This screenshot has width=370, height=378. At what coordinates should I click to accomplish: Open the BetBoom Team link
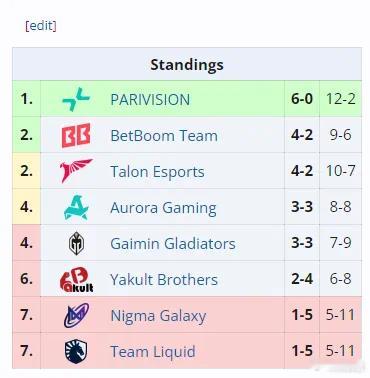click(x=164, y=136)
